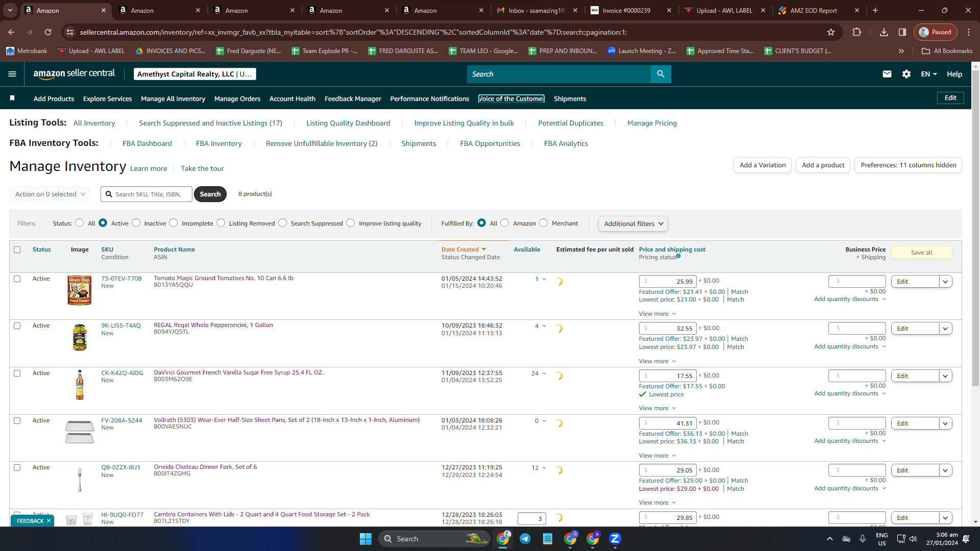Bookmark this page with the star icon
980x551 pixels.
[831, 32]
